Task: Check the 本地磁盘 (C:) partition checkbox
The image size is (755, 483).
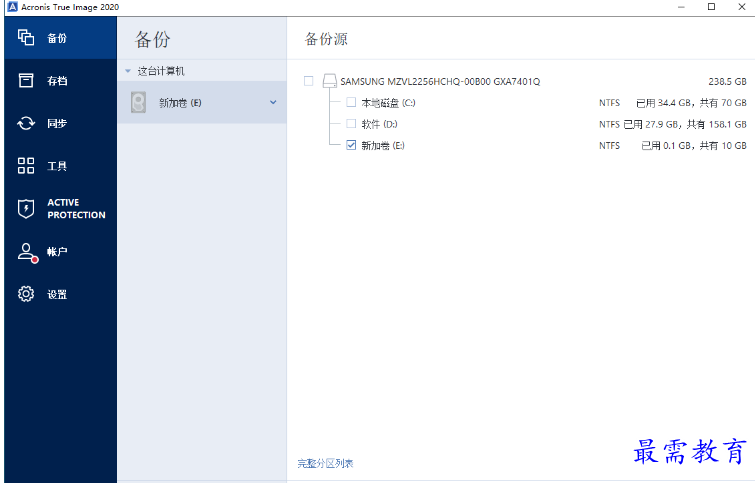Action: 351,102
